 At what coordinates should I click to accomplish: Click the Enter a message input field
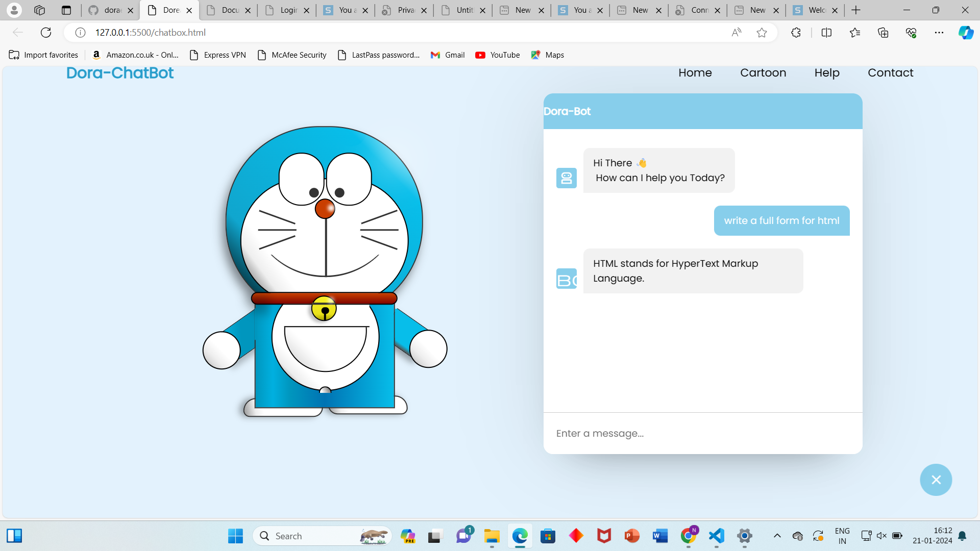pos(702,433)
